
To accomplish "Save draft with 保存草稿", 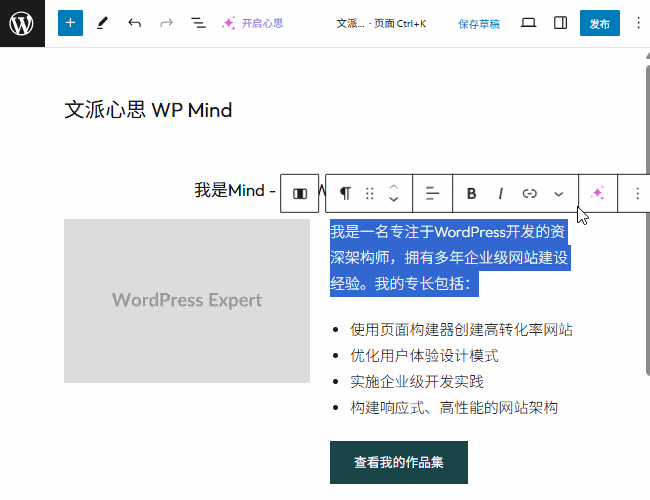I will 479,24.
